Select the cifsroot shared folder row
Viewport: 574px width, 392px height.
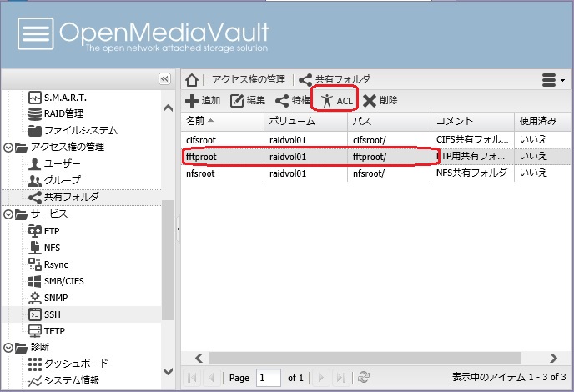coord(377,140)
